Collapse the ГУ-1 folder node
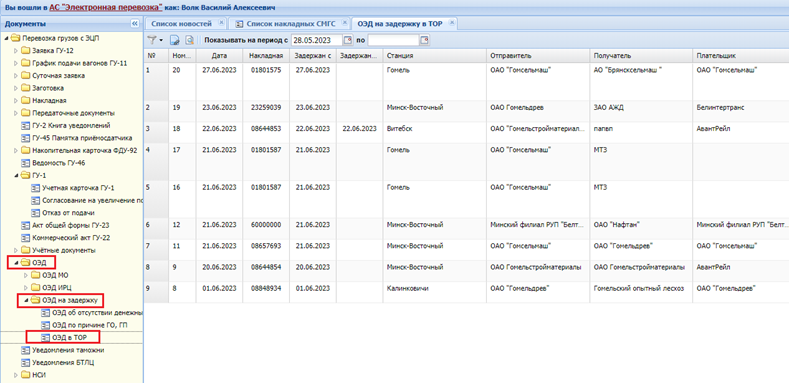This screenshot has width=789, height=383. click(x=16, y=176)
